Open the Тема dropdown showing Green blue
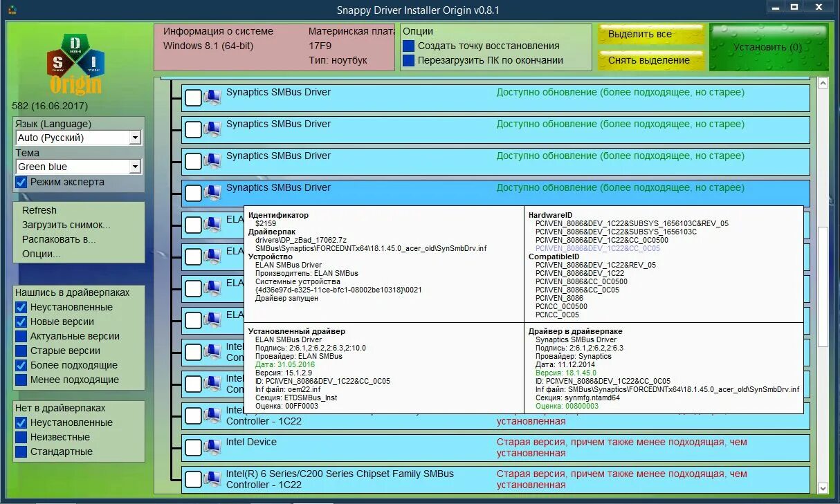Screen dimensions: 840x504 [x=135, y=167]
